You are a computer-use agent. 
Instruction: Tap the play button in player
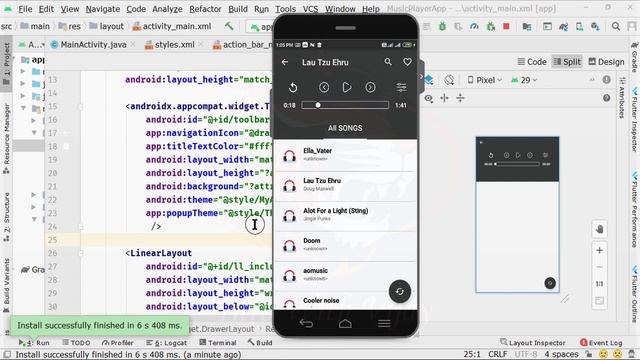point(347,87)
